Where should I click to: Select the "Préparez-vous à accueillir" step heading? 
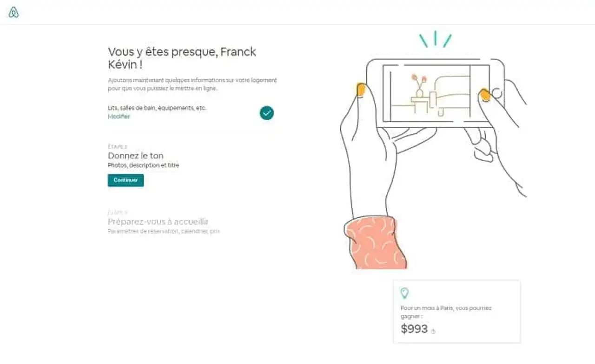tap(158, 221)
